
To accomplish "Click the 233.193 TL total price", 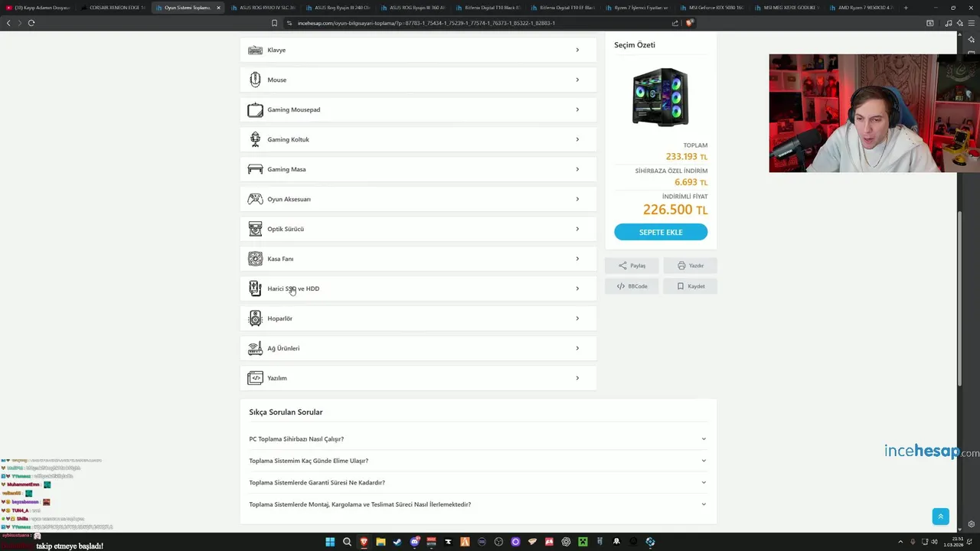I will pos(687,157).
